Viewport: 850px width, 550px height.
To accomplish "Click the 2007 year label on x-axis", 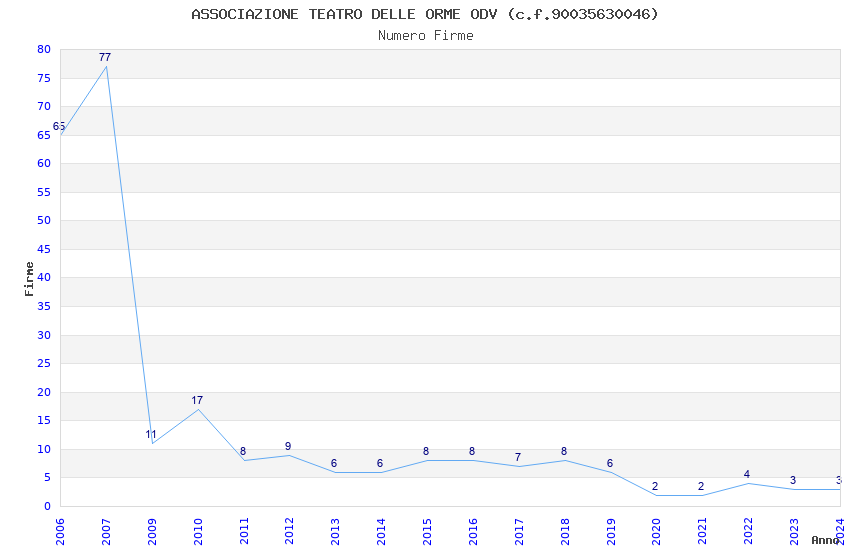I will tap(106, 527).
